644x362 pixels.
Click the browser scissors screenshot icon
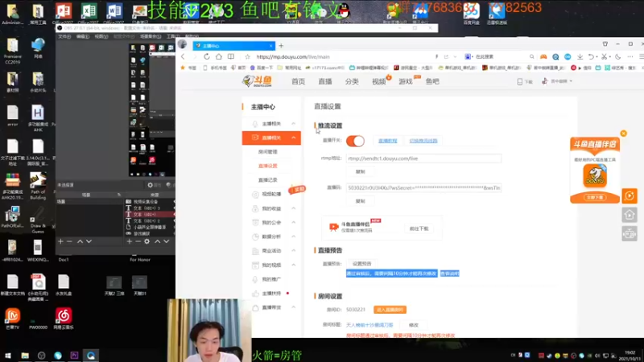pyautogui.click(x=605, y=56)
